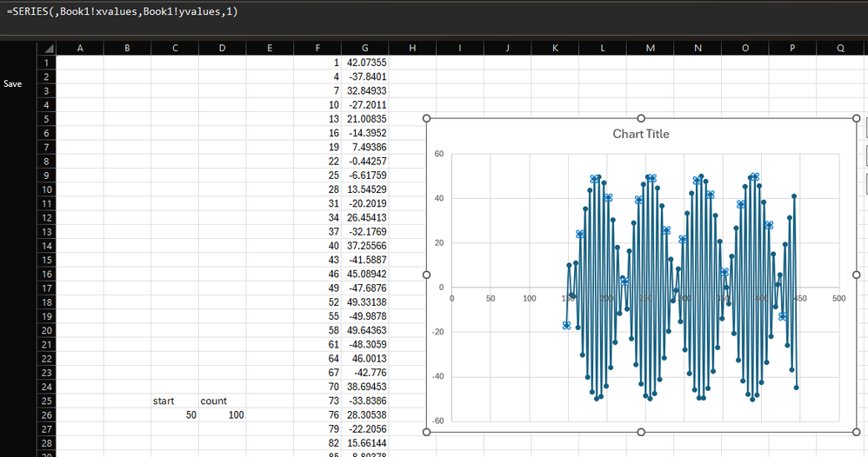Screen dimensions: 868x457
Task: Select the x-value cell containing 82
Action: click(x=317, y=443)
